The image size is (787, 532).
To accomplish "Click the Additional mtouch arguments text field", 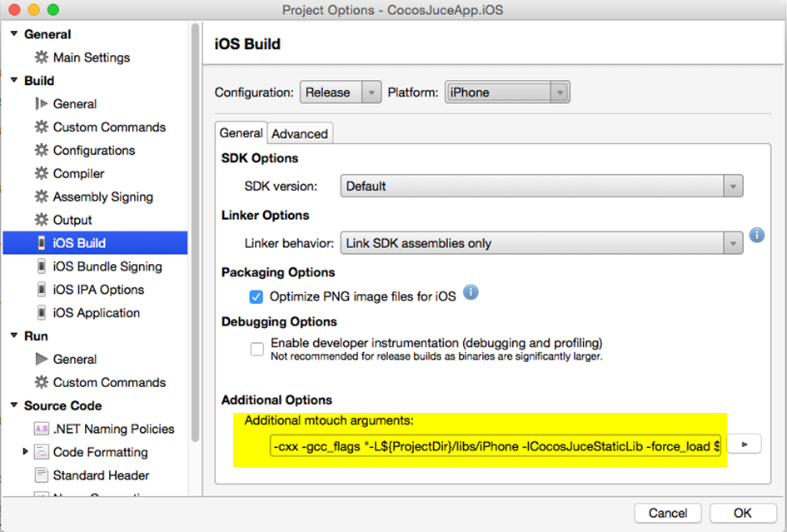I will tap(496, 445).
